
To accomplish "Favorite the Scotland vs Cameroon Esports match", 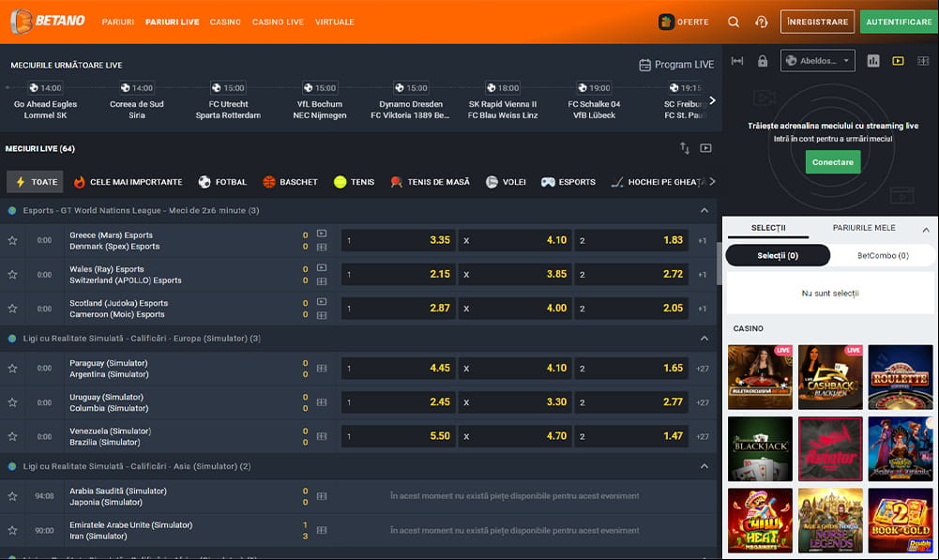I will coord(12,309).
